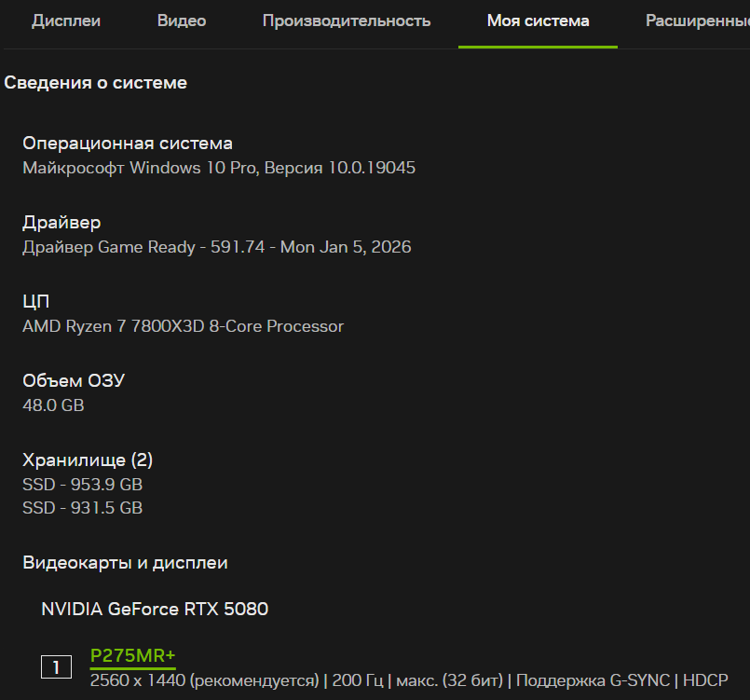Select the 48.0 GB value

(x=53, y=405)
